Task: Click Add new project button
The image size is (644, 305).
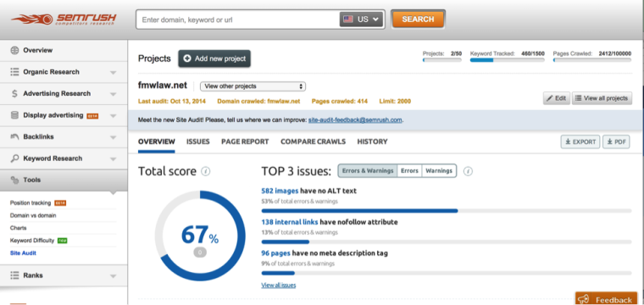Action: pos(214,58)
